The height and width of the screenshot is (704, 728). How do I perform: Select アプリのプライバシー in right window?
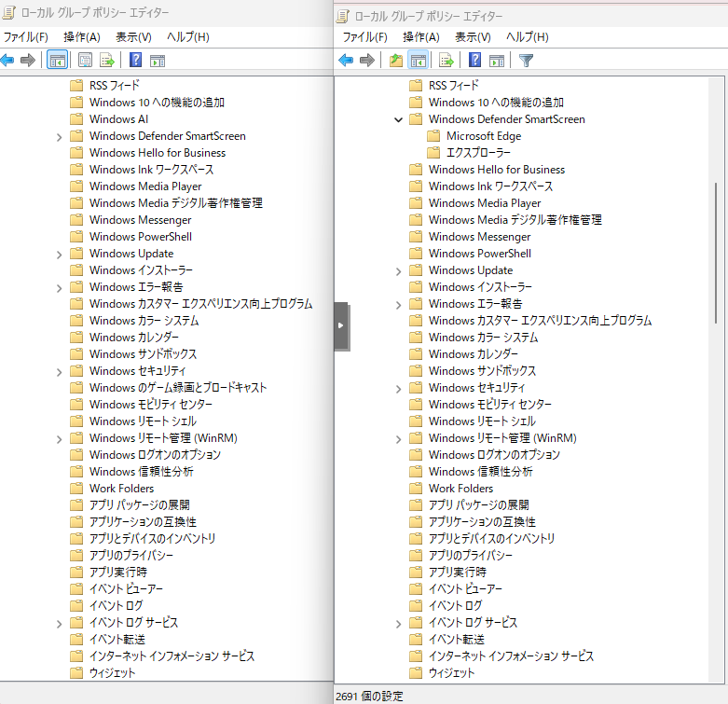pyautogui.click(x=471, y=556)
